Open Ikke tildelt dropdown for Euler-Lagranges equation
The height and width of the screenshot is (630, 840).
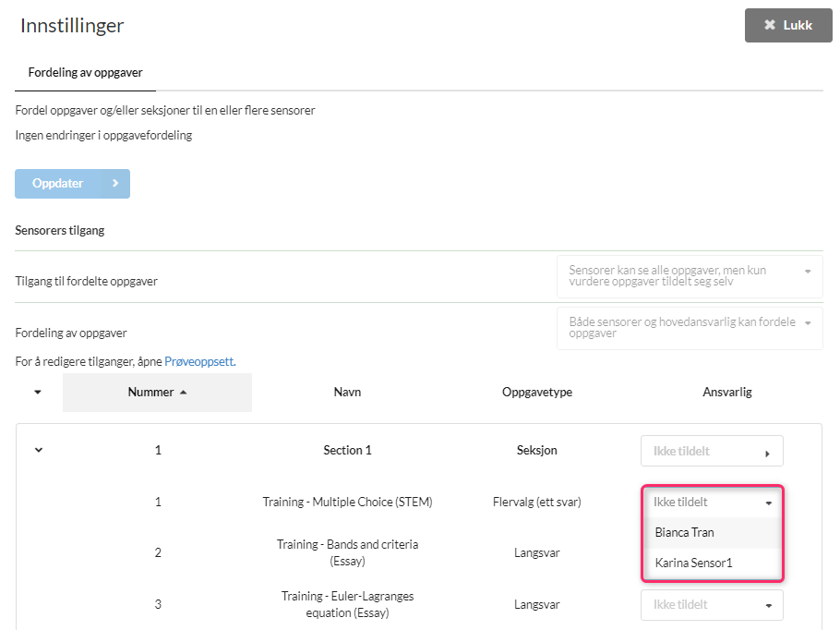[x=712, y=605]
